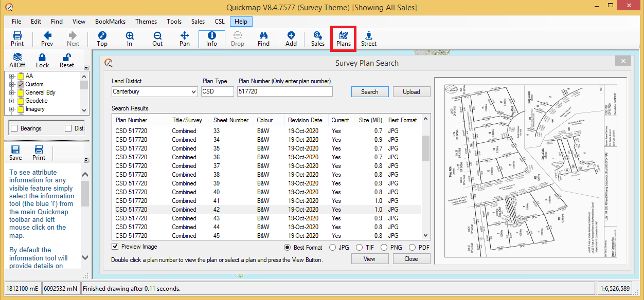Image resolution: width=644 pixels, height=300 pixels.
Task: Open Street view tool
Action: (368, 39)
